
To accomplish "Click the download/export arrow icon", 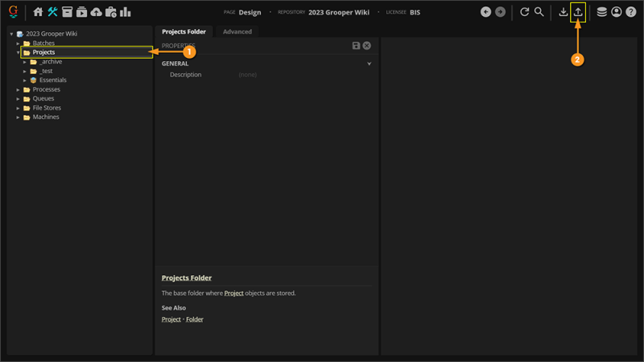I will (x=563, y=12).
